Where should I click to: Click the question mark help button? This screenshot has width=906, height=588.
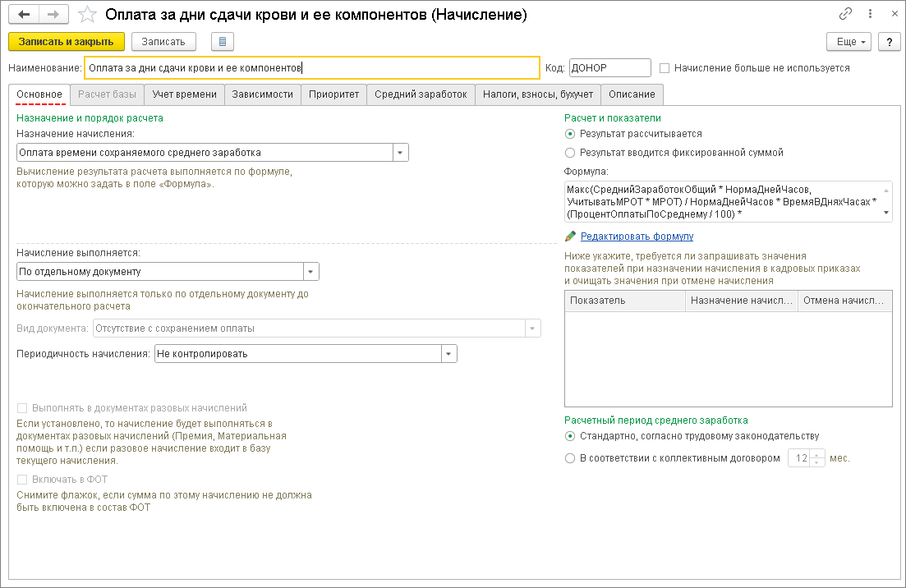coord(888,42)
